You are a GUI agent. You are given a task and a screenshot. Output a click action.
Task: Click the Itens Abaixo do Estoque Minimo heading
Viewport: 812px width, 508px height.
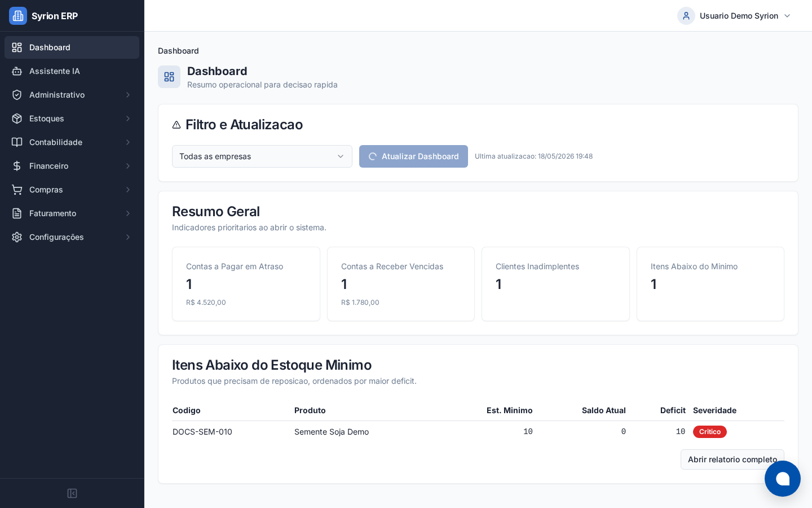pyautogui.click(x=272, y=365)
